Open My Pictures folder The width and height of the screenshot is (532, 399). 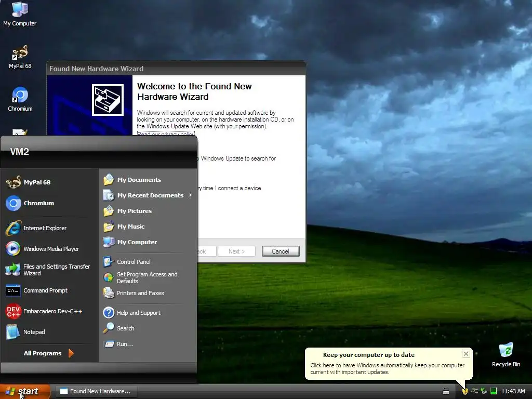pos(148,211)
